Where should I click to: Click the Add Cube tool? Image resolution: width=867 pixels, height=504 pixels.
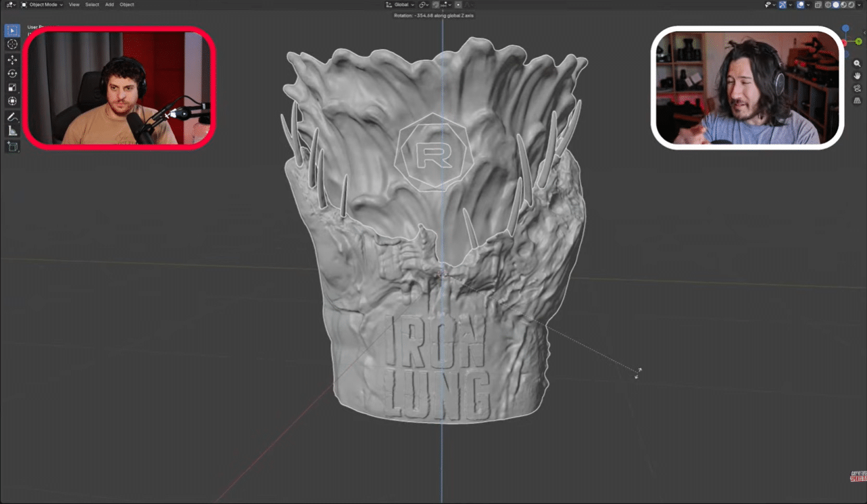[12, 147]
